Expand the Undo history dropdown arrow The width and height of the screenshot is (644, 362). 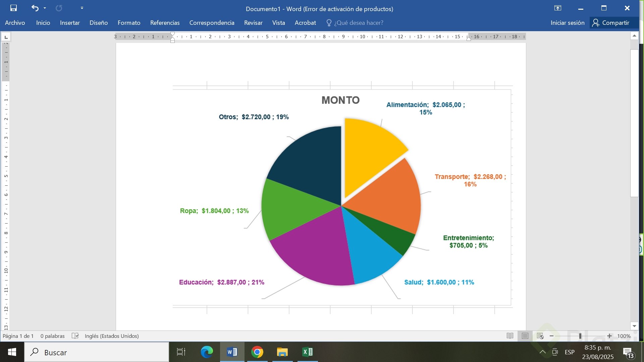pos(45,8)
